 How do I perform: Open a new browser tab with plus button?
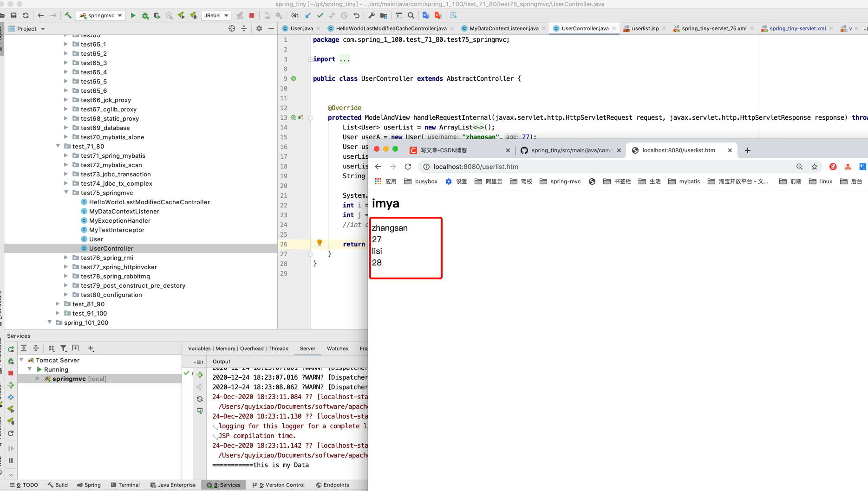click(x=747, y=150)
